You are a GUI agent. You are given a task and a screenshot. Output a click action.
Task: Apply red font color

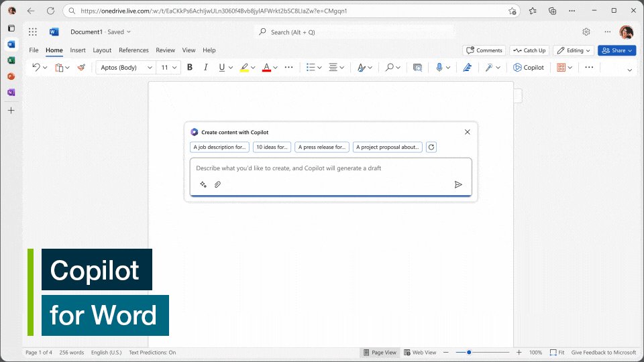click(266, 67)
